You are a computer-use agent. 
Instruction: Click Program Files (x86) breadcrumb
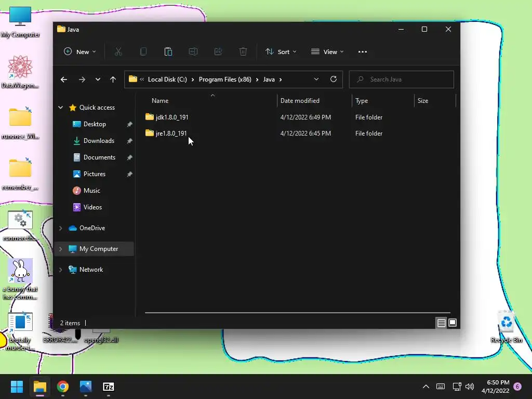tap(225, 79)
